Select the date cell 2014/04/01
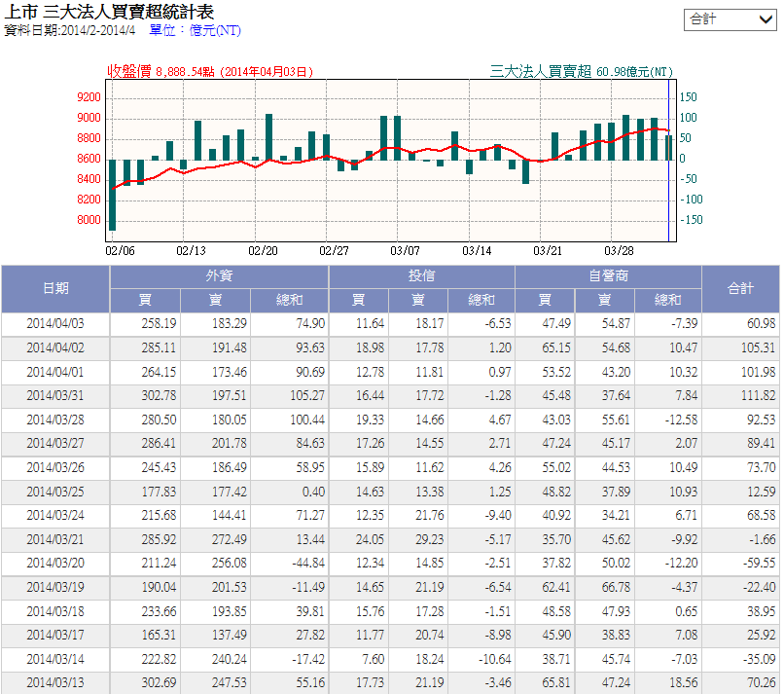Image resolution: width=784 pixels, height=694 pixels. click(x=55, y=372)
